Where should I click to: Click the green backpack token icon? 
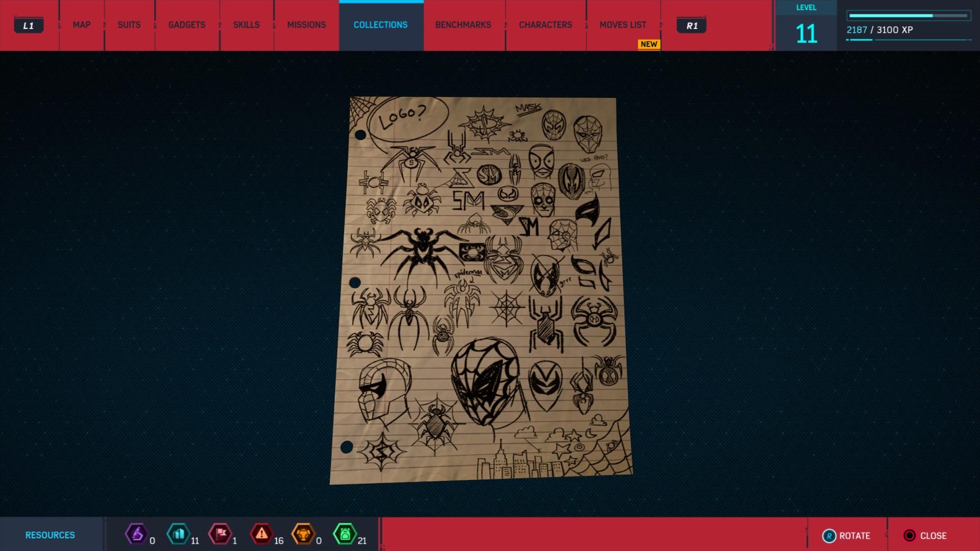[x=345, y=534]
